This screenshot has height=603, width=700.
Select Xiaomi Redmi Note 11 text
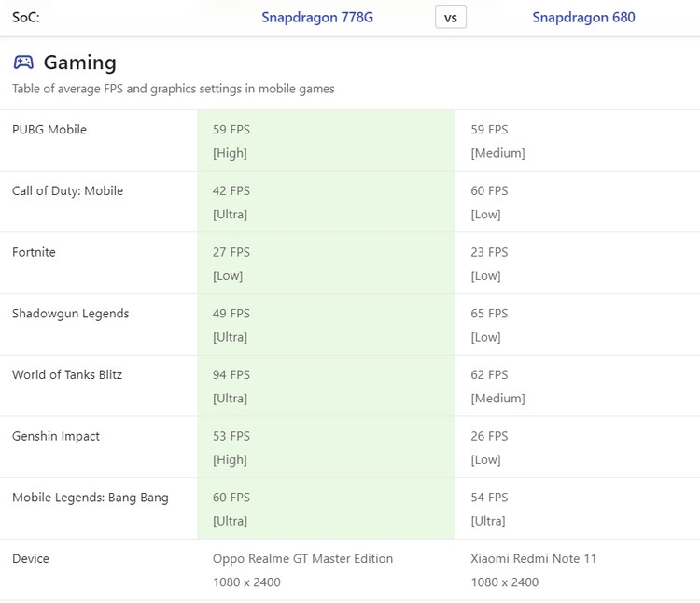point(534,558)
